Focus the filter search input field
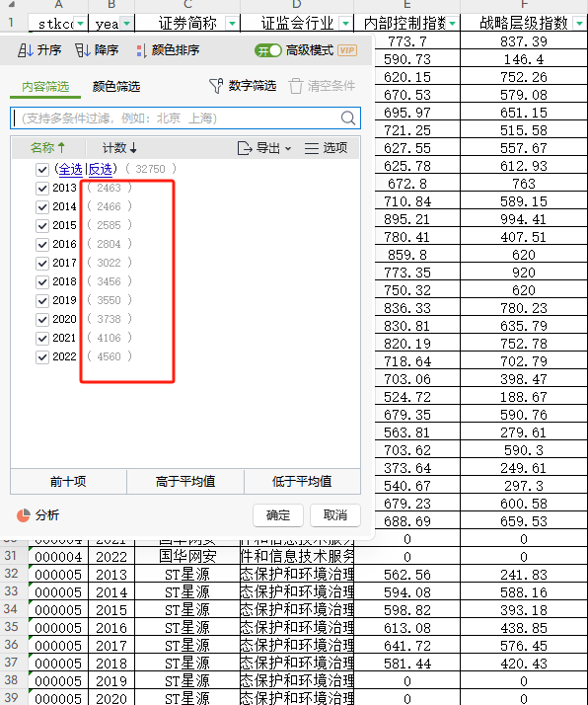This screenshot has width=588, height=705. pos(176,118)
